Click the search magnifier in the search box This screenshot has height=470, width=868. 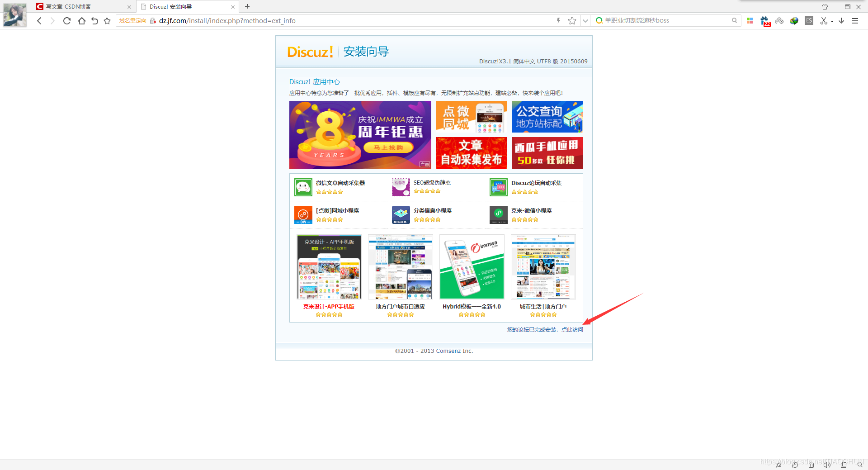(x=734, y=20)
